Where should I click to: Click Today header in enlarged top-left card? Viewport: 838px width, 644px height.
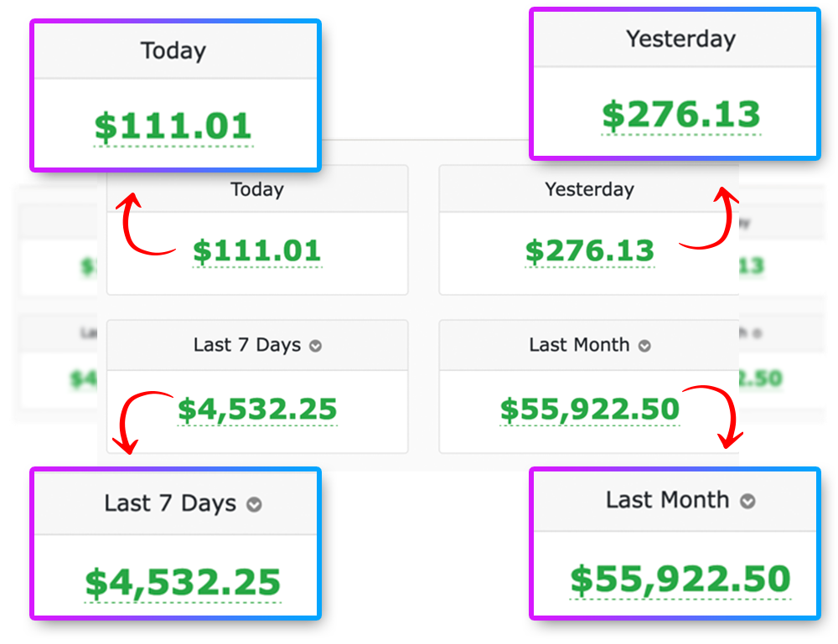pyautogui.click(x=173, y=51)
